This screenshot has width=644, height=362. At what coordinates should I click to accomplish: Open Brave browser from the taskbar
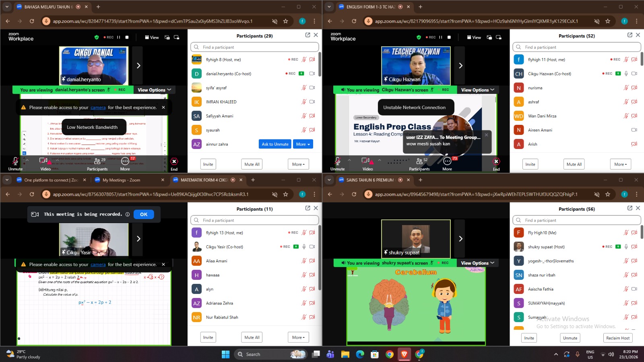point(405,354)
